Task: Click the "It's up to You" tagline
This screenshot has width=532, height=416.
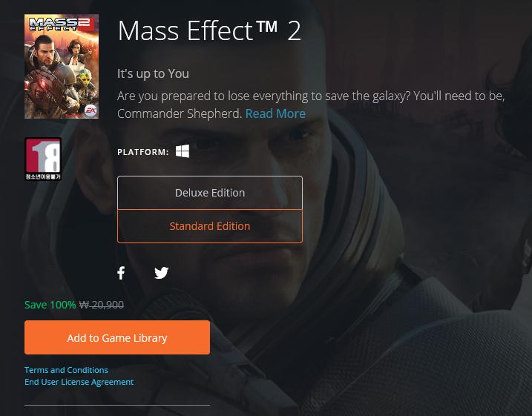Action: coord(153,73)
